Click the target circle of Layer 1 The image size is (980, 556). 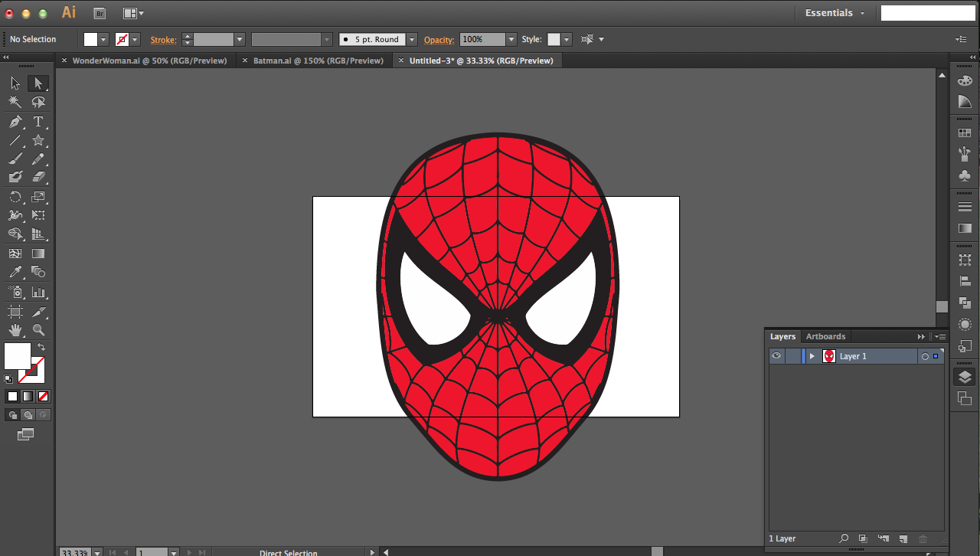[925, 356]
